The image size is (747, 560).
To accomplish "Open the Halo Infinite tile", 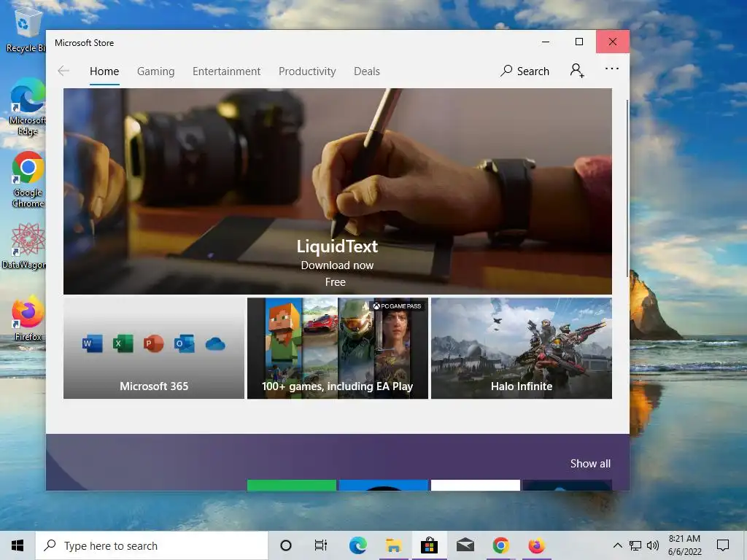I will (521, 348).
